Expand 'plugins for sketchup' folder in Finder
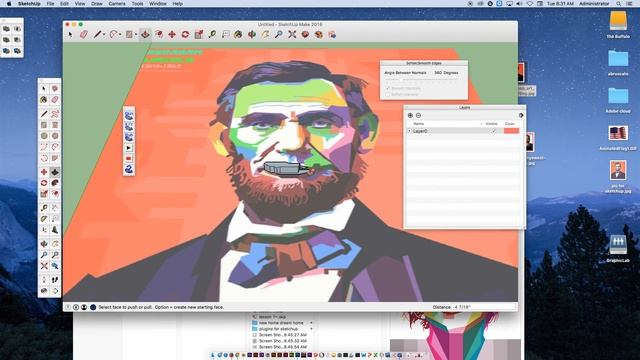640x360 pixels. [x=311, y=329]
